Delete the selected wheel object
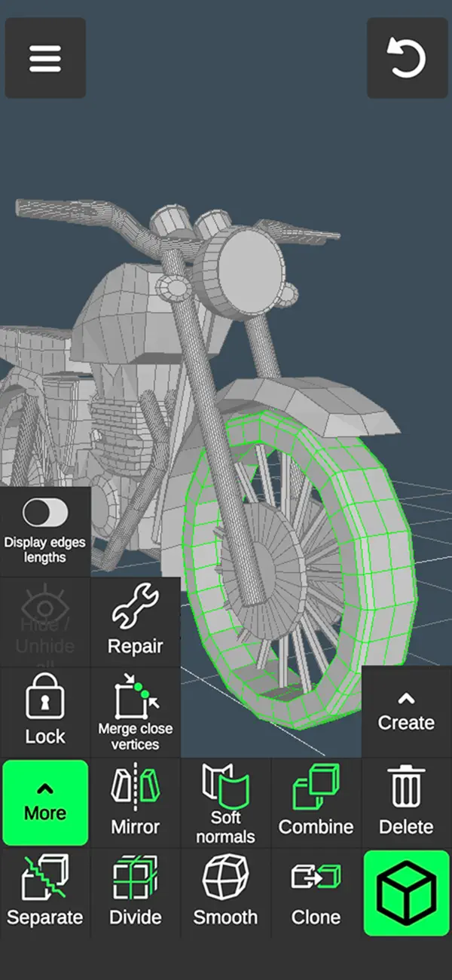The width and height of the screenshot is (452, 980). (x=406, y=802)
